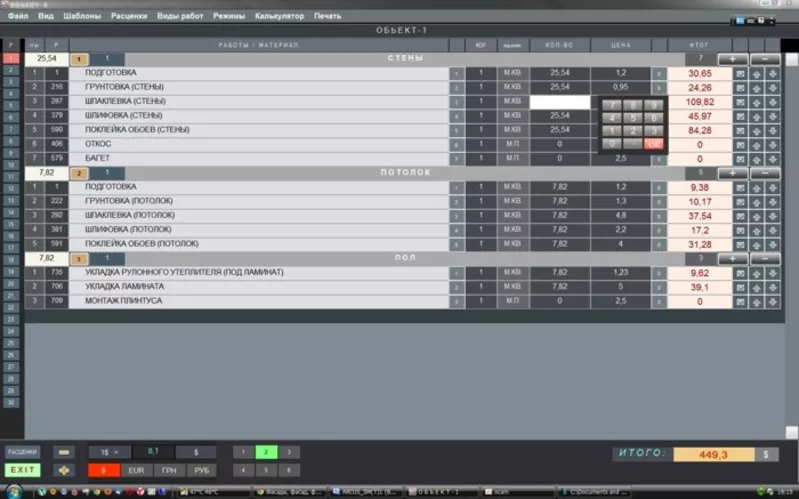This screenshot has height=499, width=799.
Task: Move ШЛИФОВКА (ПОТОЛОК) row up
Action: (757, 230)
